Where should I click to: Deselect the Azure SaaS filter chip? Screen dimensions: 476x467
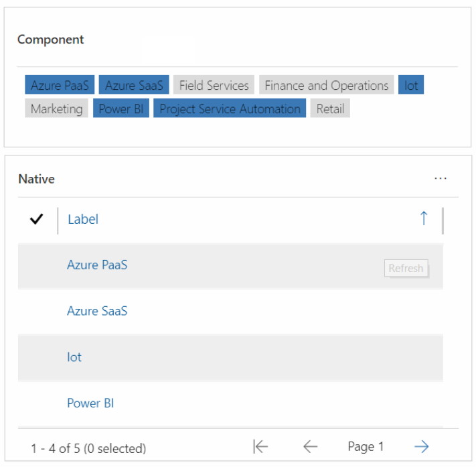tap(134, 85)
